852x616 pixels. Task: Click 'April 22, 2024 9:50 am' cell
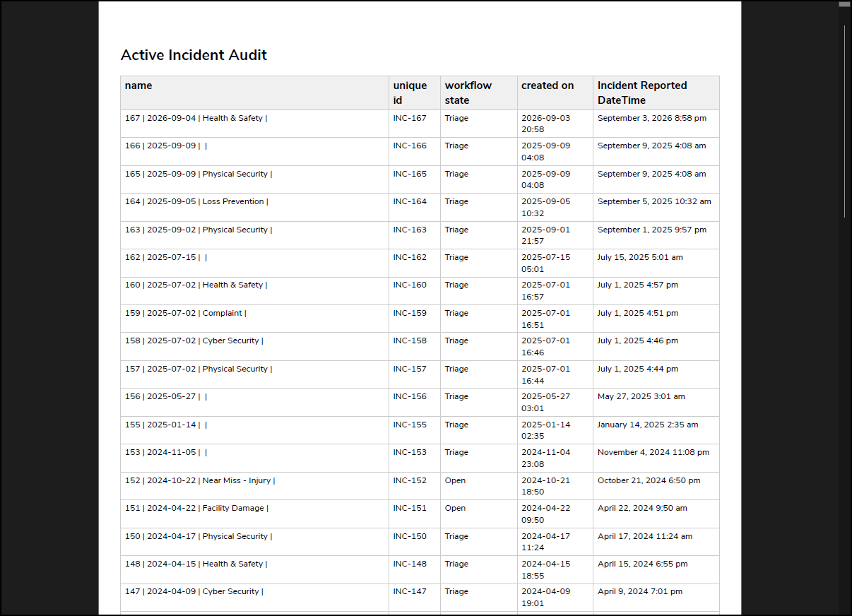[x=656, y=514]
